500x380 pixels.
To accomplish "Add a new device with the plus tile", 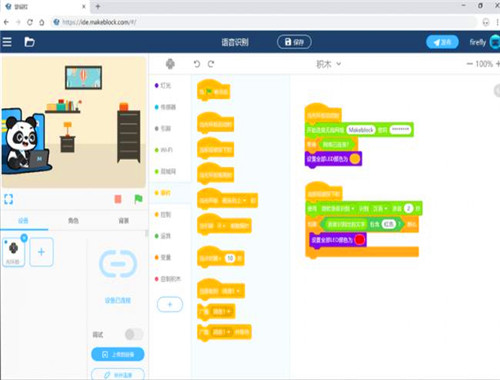I will point(41,252).
